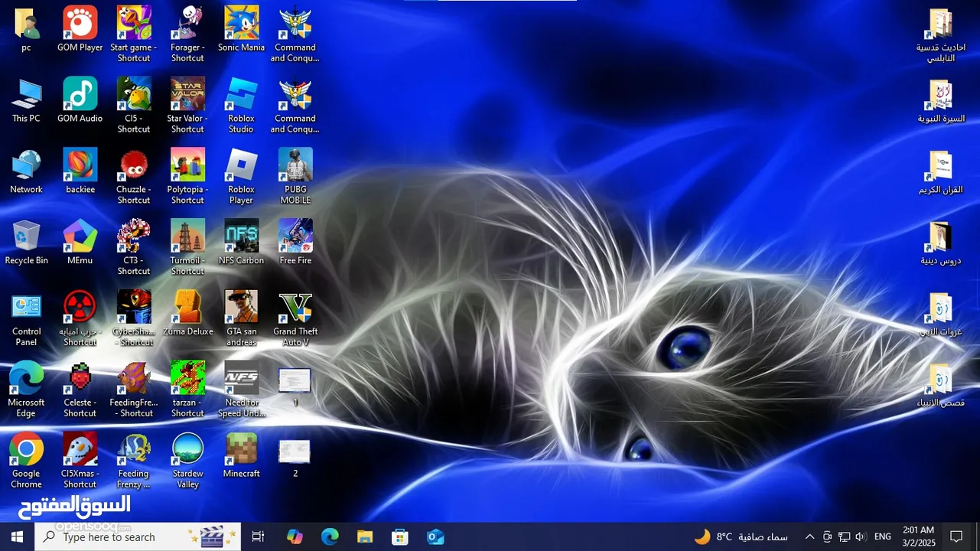
Task: Select the Sonic Mania game icon
Action: 241,30
